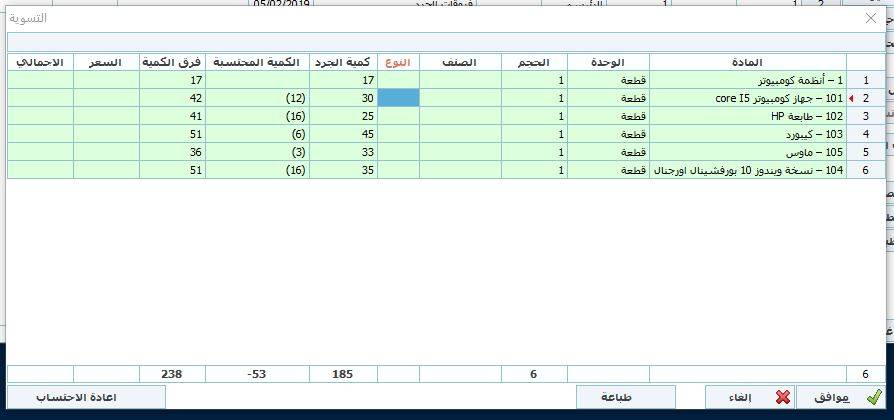Click the inventory quantity 25 cell
894x420 pixels.
pos(343,116)
